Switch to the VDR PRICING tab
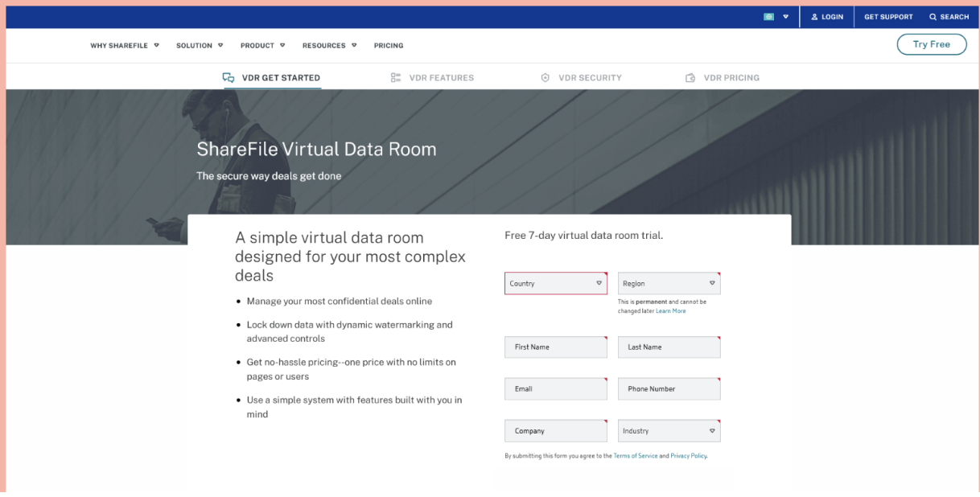980x497 pixels. (723, 78)
